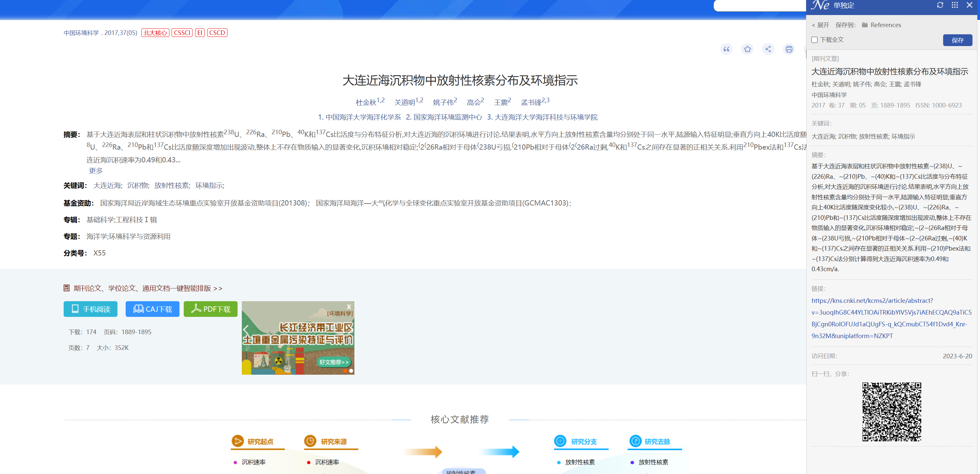Click the EI tag
Screen dimensions: 980x474
coord(200,33)
